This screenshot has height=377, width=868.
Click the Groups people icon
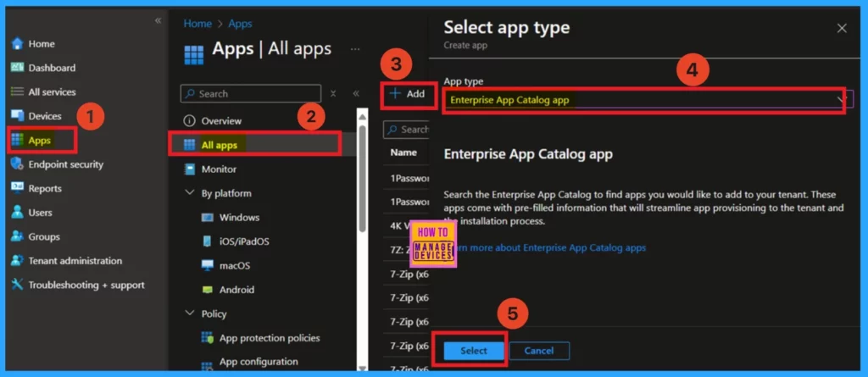pyautogui.click(x=18, y=236)
